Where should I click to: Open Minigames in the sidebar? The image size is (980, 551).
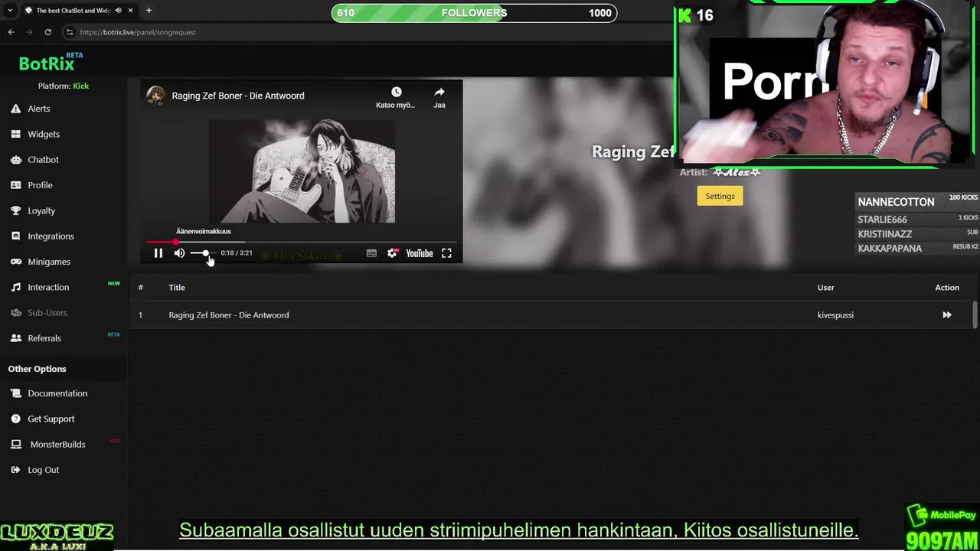tap(49, 262)
